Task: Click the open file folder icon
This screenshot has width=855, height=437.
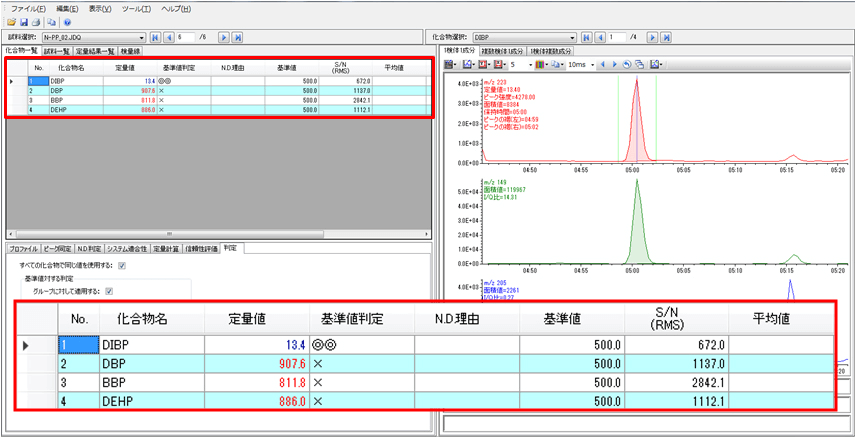Action: (10, 21)
